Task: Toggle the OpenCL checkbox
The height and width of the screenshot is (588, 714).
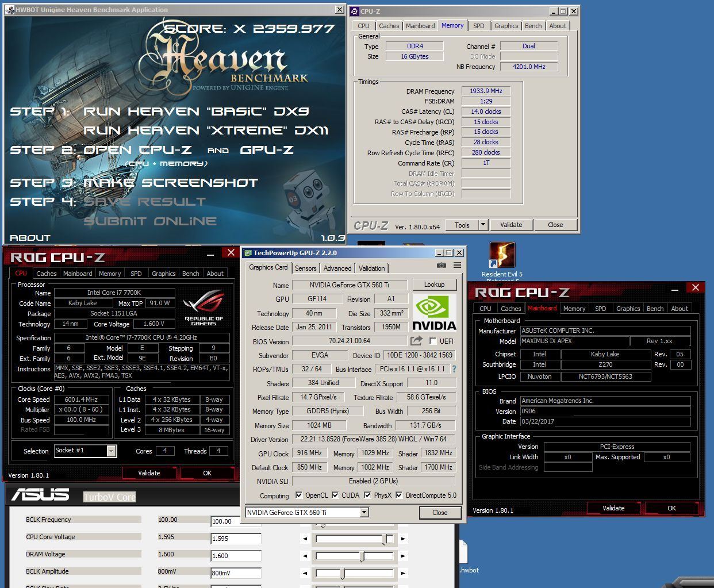Action: pos(299,495)
